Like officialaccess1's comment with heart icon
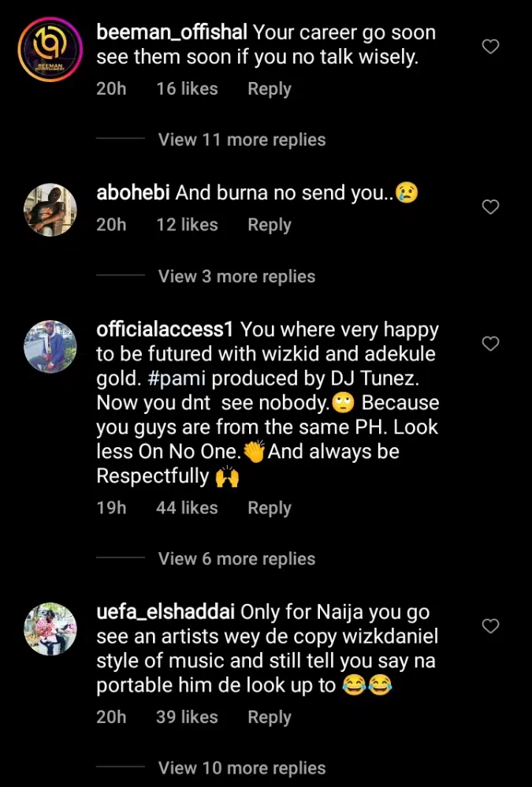Viewport: 532px width, 787px height. click(490, 343)
